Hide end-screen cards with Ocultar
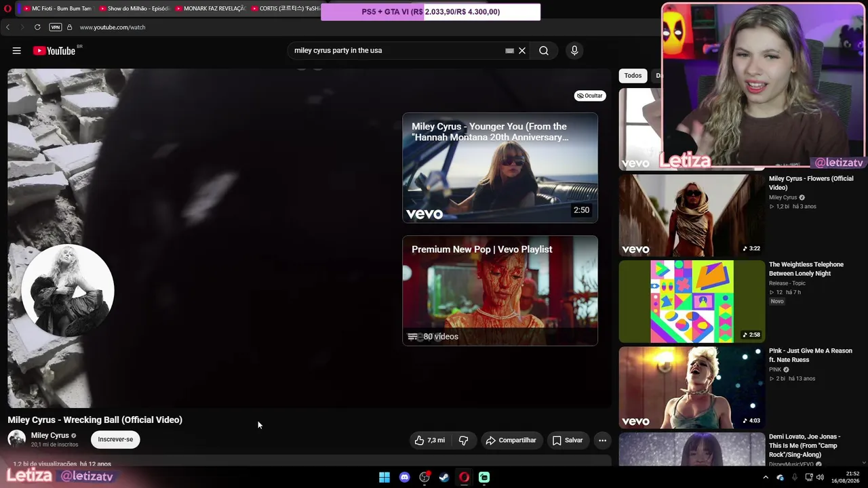The height and width of the screenshot is (488, 868). (590, 96)
